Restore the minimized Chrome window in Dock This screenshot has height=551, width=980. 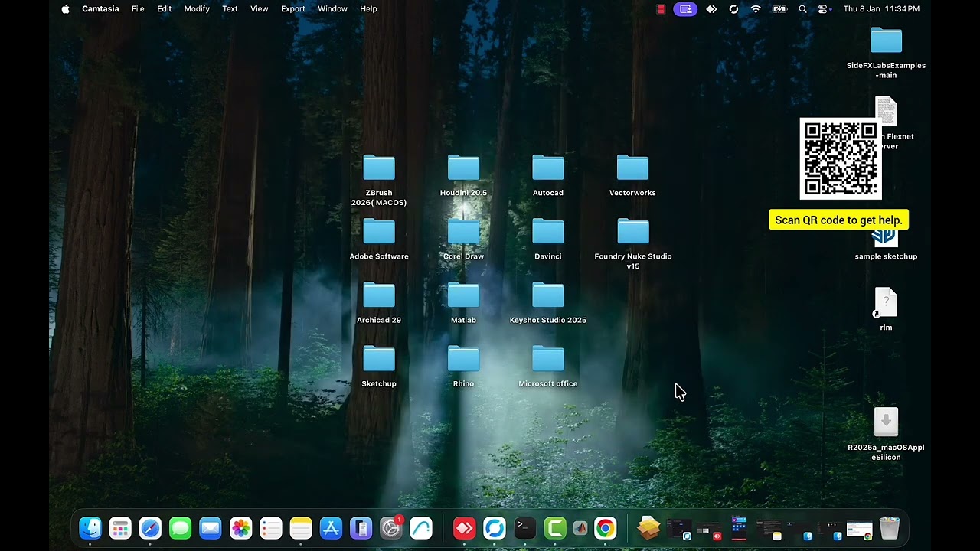(859, 530)
